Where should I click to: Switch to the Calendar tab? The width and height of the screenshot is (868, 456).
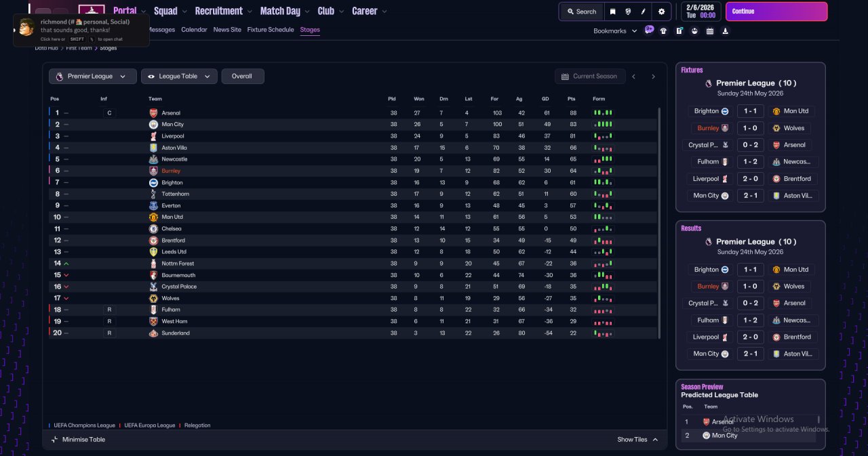coord(194,30)
